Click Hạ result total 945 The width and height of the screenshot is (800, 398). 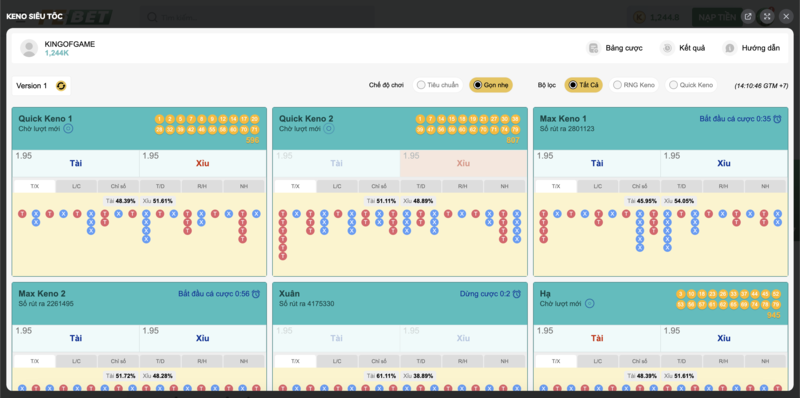tap(774, 315)
